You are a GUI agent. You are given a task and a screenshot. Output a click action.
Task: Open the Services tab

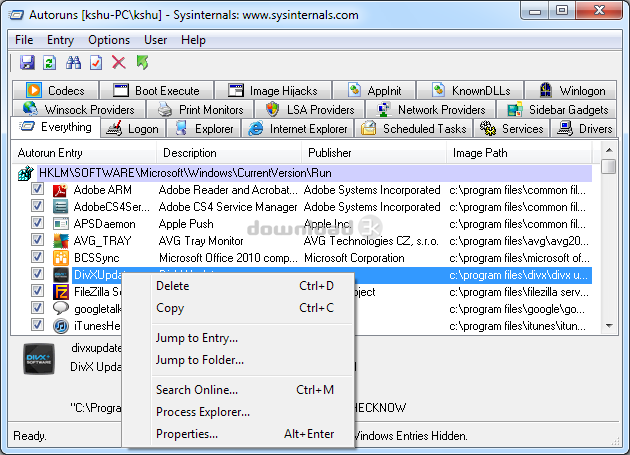[511, 129]
